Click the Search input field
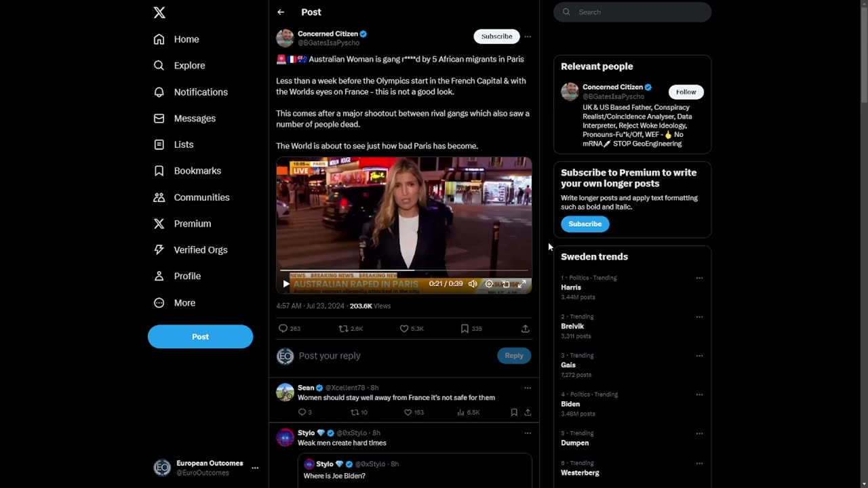This screenshot has width=868, height=488. [x=632, y=12]
